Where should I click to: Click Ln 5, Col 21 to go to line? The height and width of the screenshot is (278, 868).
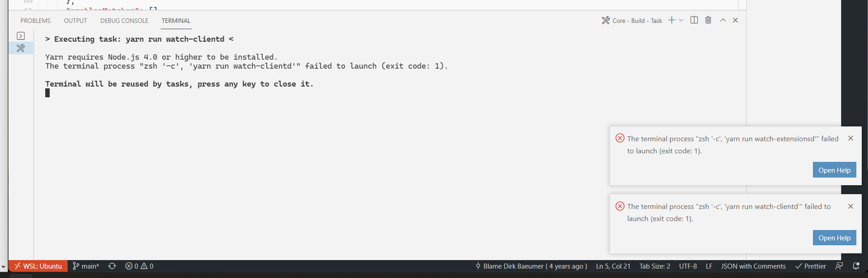613,266
